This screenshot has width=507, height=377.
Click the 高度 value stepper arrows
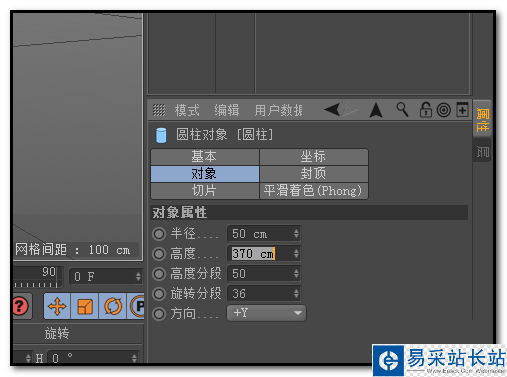296,254
